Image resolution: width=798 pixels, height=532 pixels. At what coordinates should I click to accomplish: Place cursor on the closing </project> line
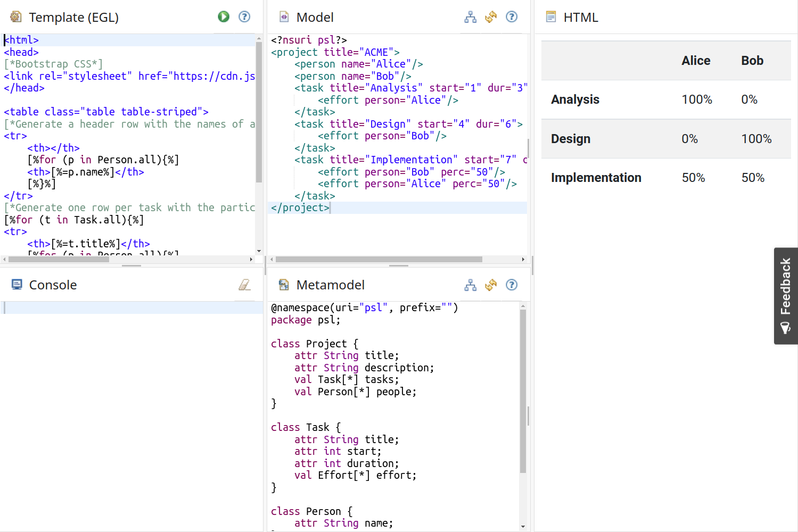(x=300, y=208)
